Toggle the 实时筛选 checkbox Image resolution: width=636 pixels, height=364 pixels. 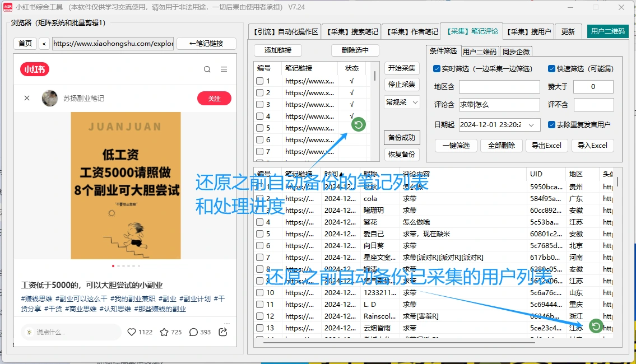(437, 68)
